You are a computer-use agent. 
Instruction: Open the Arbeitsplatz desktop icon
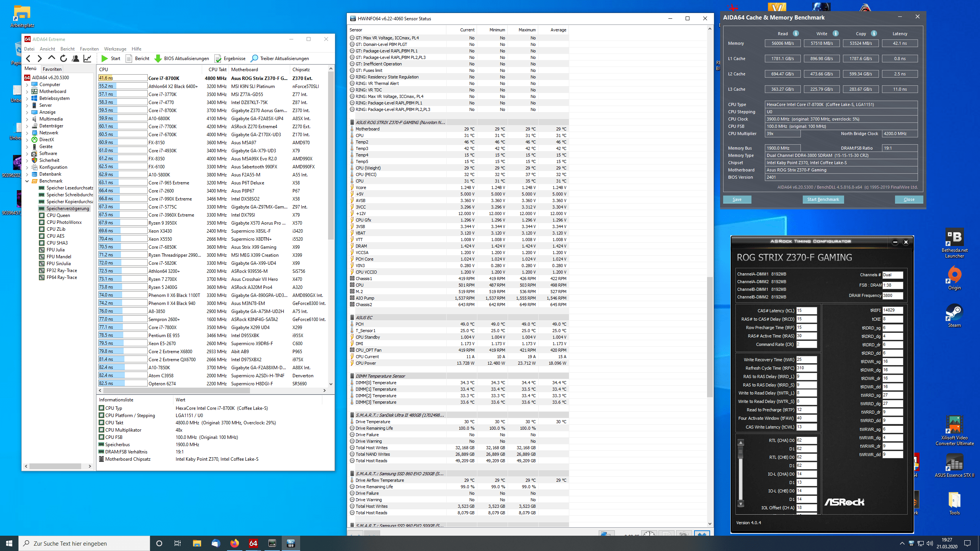click(x=22, y=16)
